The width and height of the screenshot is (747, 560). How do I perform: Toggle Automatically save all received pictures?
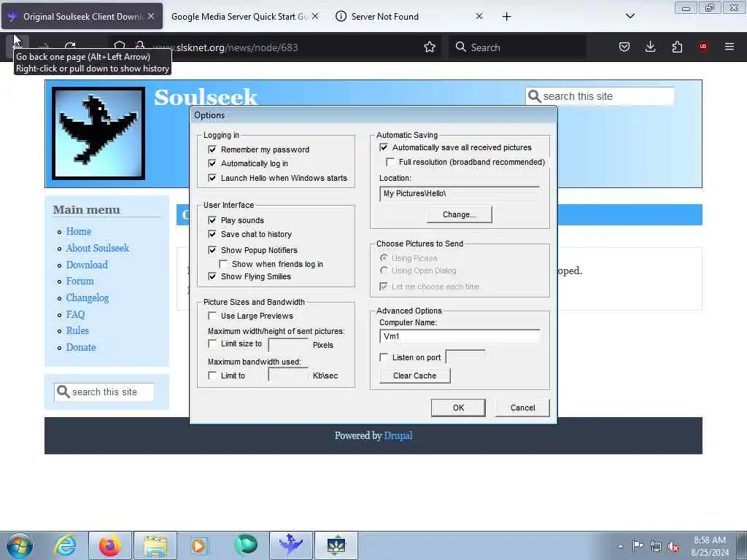pyautogui.click(x=384, y=147)
